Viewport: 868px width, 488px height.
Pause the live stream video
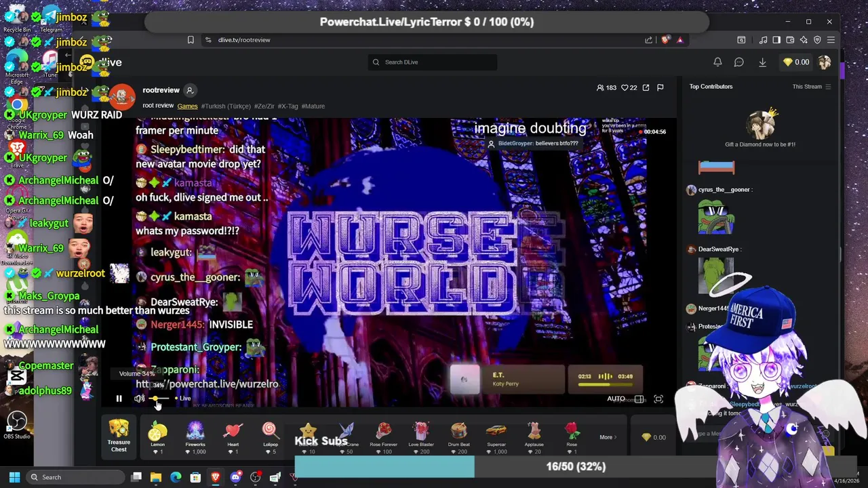click(119, 399)
